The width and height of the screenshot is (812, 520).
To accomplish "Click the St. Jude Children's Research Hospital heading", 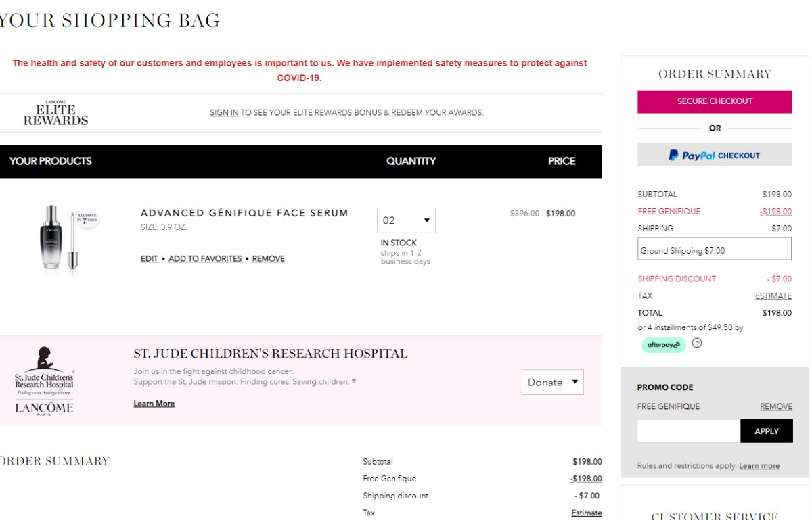I will click(271, 354).
